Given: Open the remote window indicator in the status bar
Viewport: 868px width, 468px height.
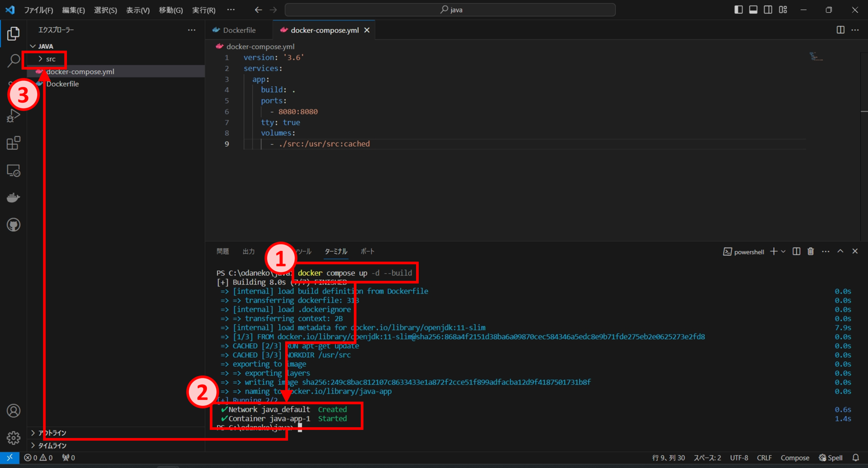Looking at the screenshot, I should click(9, 458).
